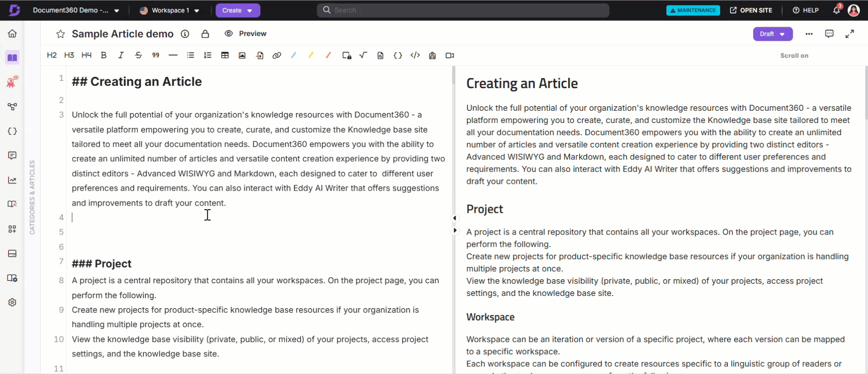Open the Draft status dropdown
Screen dimensions: 868x374
pos(772,34)
